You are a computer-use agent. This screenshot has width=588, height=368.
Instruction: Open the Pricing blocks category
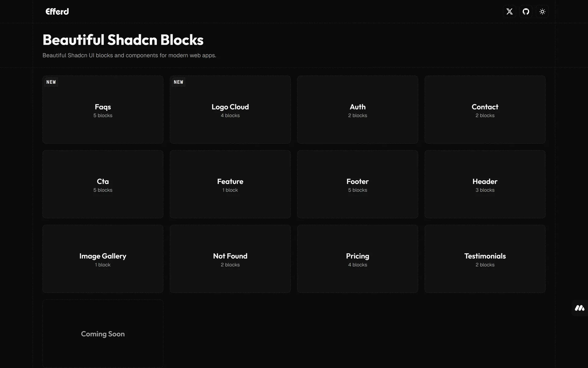357,259
